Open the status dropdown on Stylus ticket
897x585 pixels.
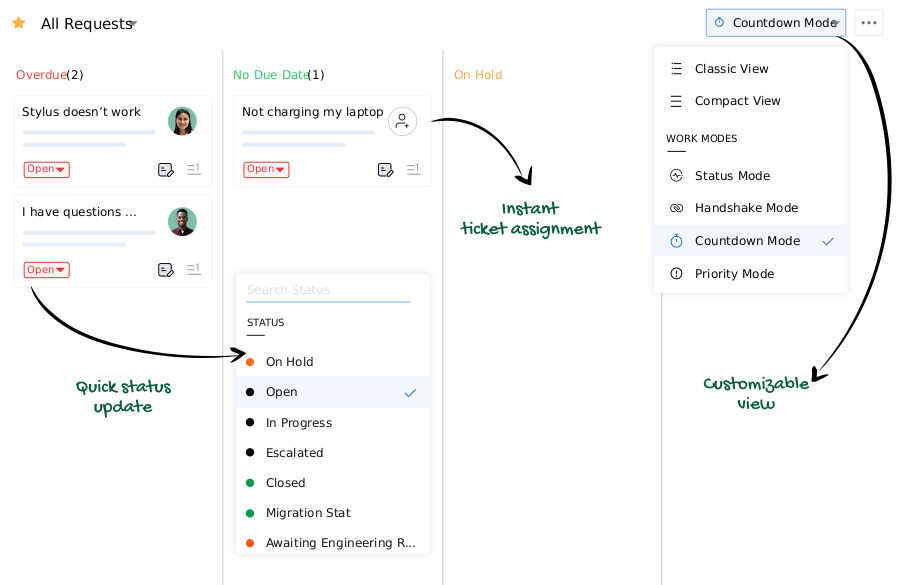pyautogui.click(x=47, y=170)
